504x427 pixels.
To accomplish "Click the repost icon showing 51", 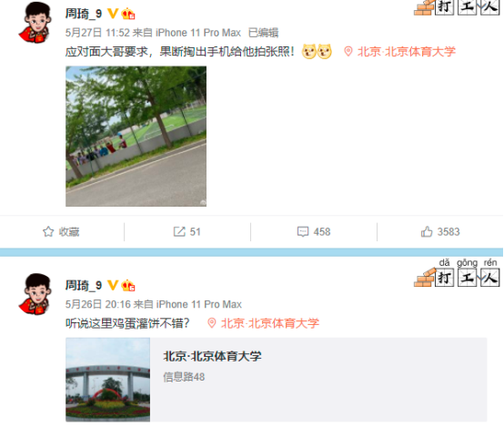I will pyautogui.click(x=179, y=231).
